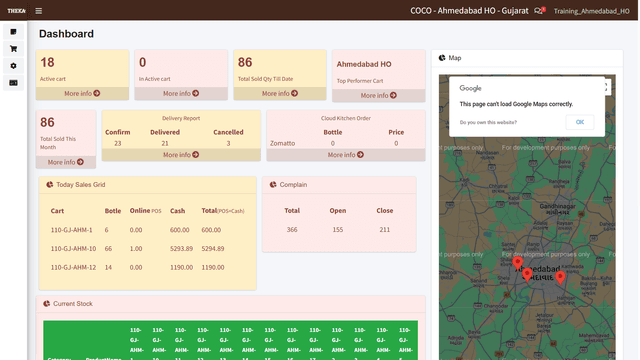
Task: Click arrow icon beside Cloud Kitchen More info
Action: pyautogui.click(x=360, y=155)
